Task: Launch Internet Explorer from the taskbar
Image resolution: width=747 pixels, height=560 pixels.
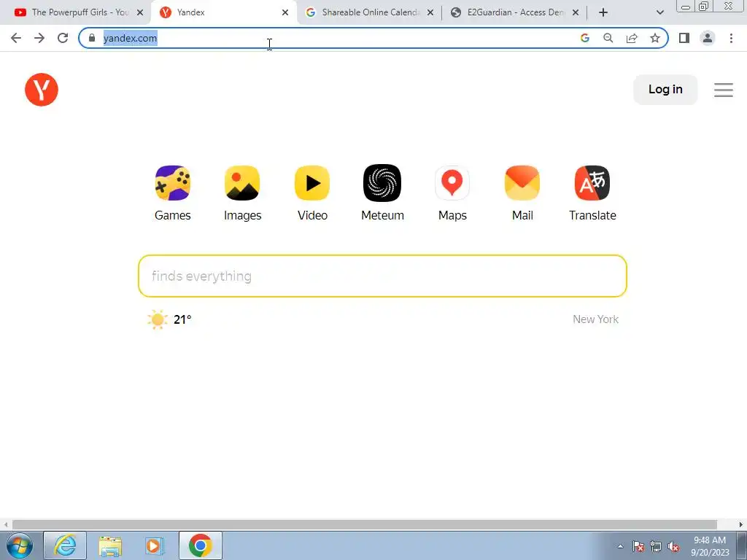Action: pos(65,545)
